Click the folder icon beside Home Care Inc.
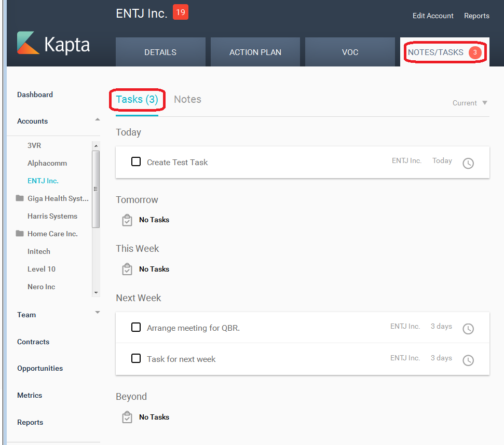The height and width of the screenshot is (445, 504). click(20, 233)
